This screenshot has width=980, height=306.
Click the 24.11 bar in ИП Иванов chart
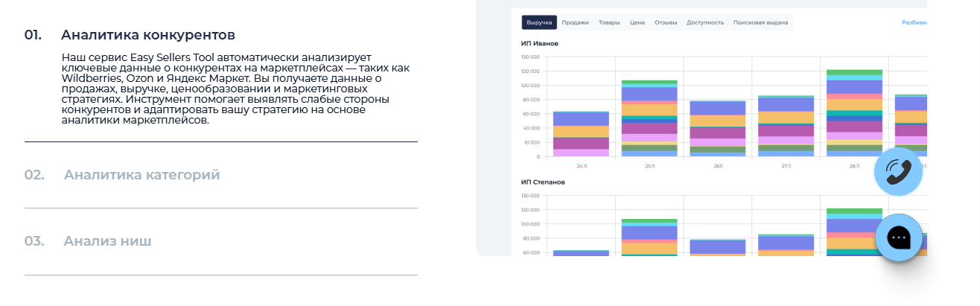(x=581, y=134)
